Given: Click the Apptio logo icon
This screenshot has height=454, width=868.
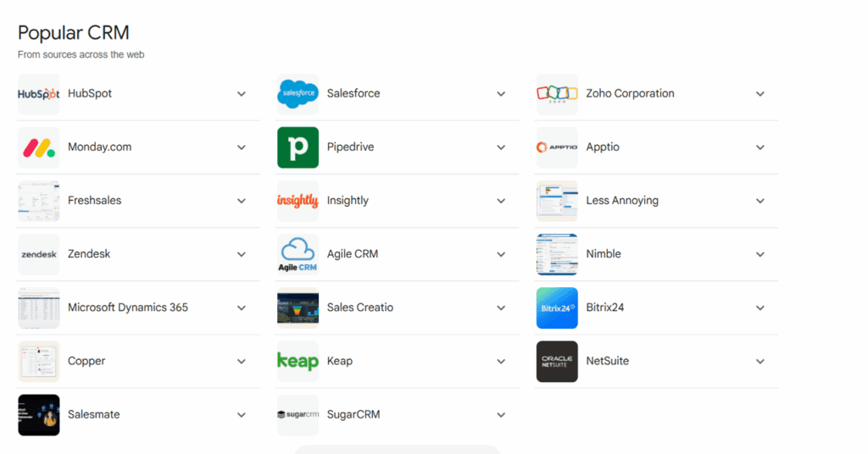Looking at the screenshot, I should pos(557,147).
